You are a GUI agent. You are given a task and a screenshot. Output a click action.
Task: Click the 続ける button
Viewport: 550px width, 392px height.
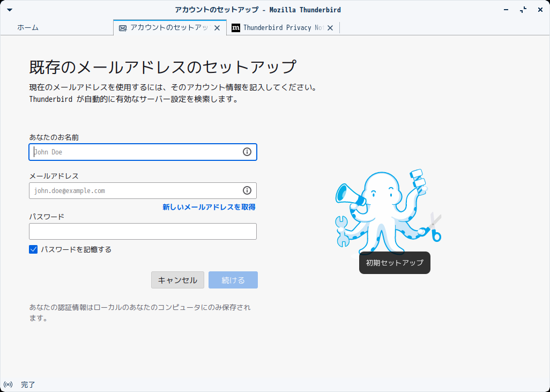[233, 280]
